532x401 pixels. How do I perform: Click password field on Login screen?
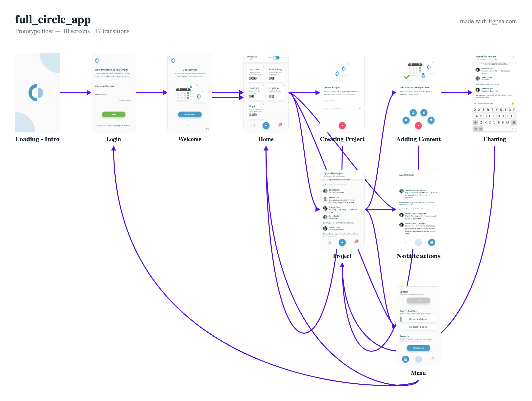(114, 95)
